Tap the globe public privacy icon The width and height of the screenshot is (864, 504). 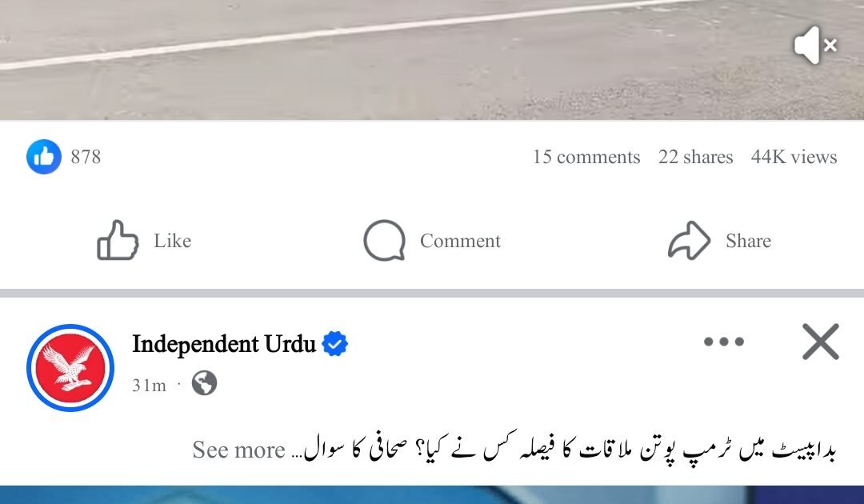point(205,383)
